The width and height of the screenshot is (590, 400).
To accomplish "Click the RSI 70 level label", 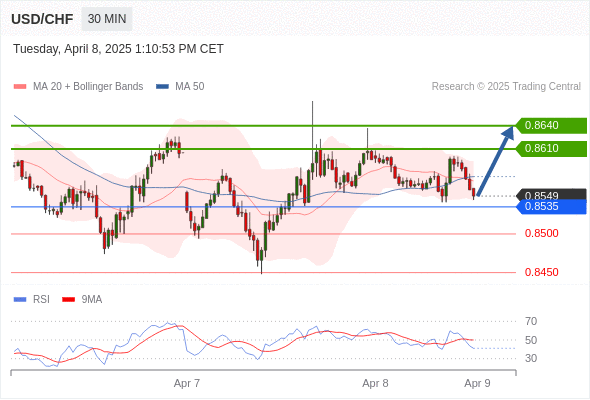I will click(x=531, y=321).
